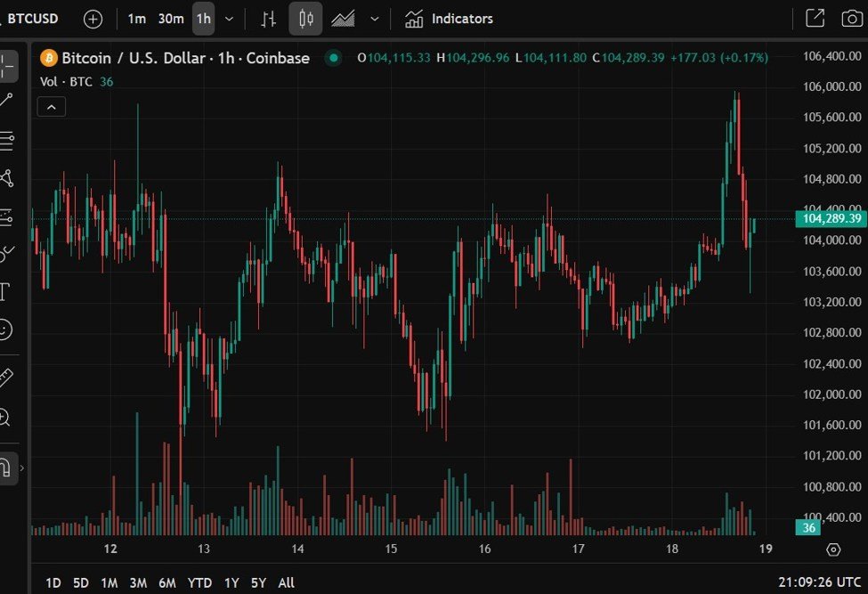Image resolution: width=868 pixels, height=594 pixels.
Task: Switch to candlestick chart style
Action: click(x=306, y=19)
